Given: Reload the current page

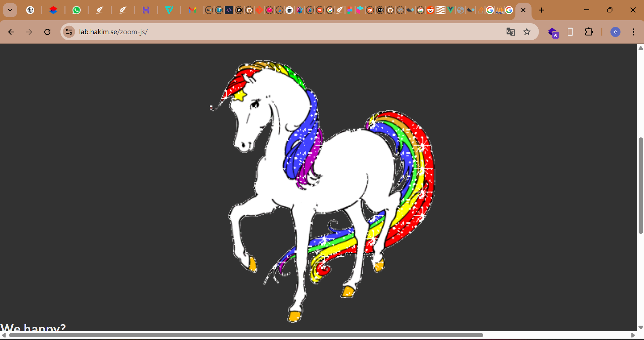Looking at the screenshot, I should (47, 32).
